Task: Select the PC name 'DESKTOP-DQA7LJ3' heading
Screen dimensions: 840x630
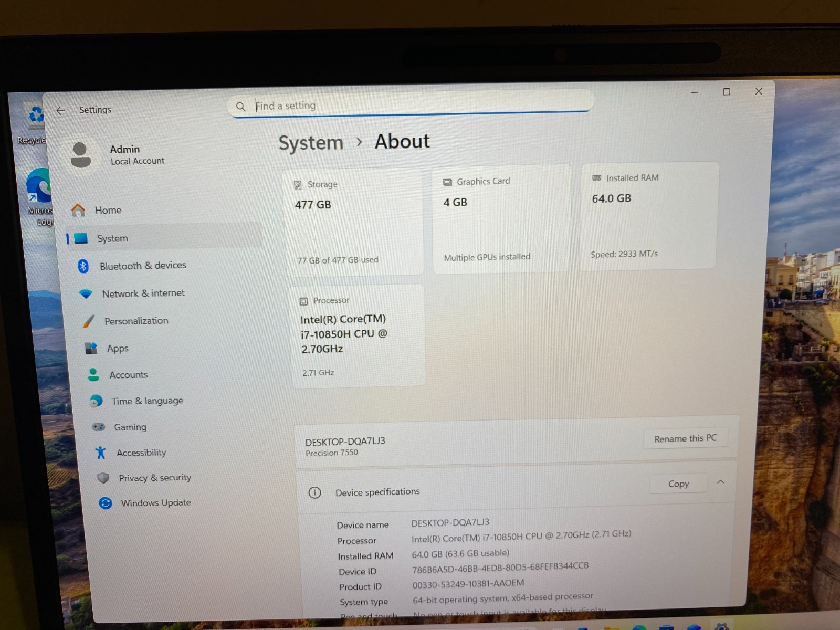Action: [345, 442]
